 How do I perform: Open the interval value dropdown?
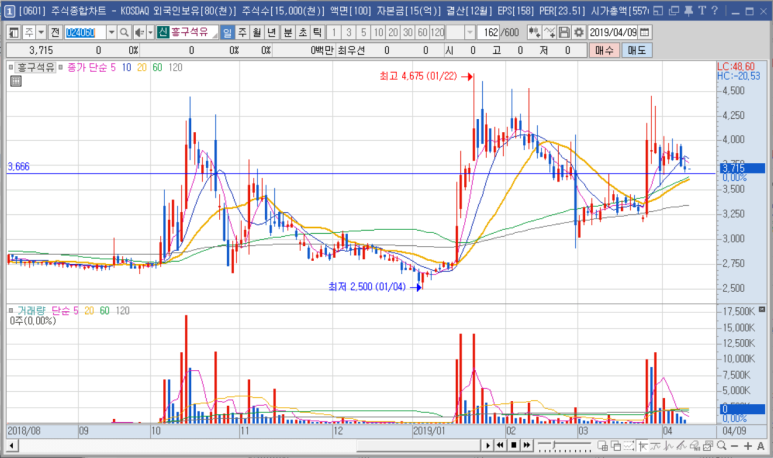[x=470, y=33]
